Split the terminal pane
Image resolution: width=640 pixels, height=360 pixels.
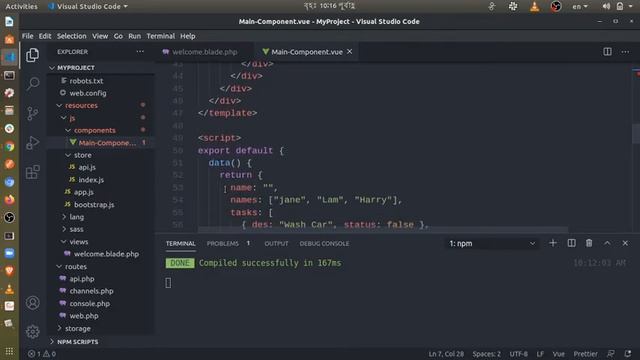click(571, 243)
